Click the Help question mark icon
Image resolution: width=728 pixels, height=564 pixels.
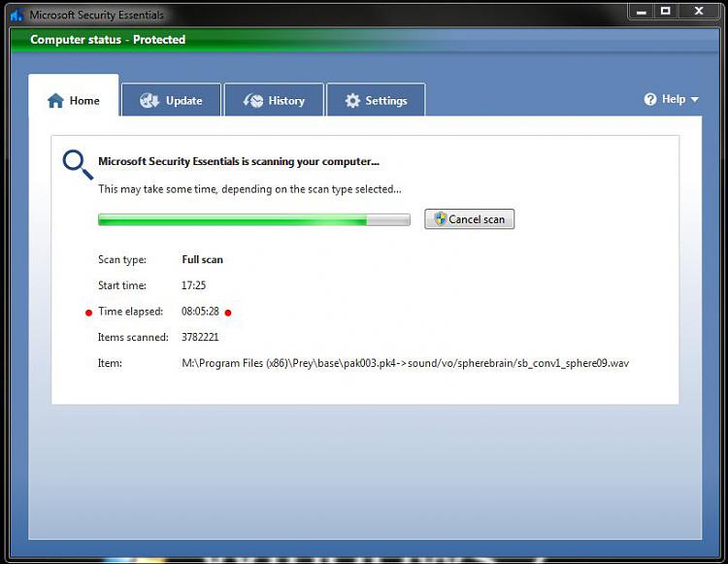coord(650,99)
